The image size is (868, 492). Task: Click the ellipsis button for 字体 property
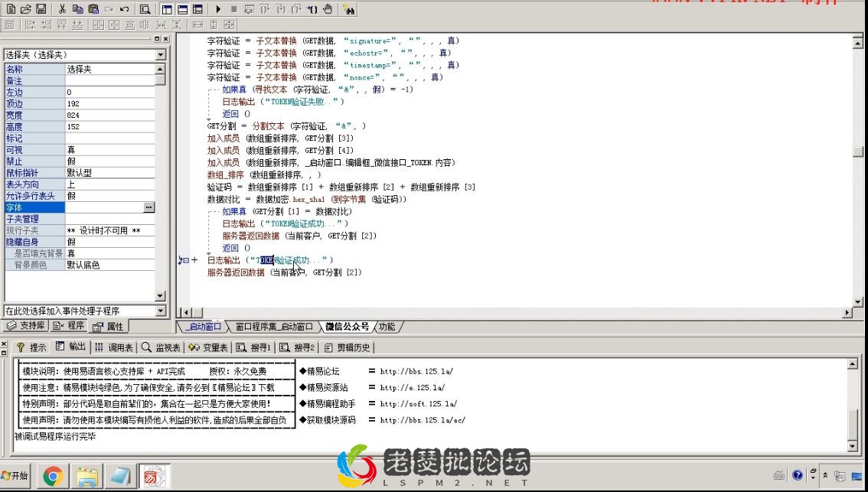[149, 207]
